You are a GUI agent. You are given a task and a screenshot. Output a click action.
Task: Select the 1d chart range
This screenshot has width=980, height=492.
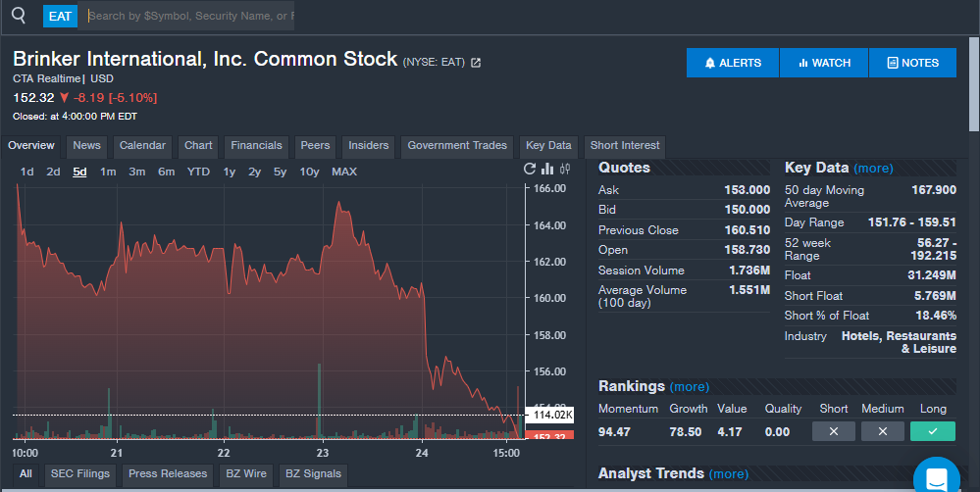(x=26, y=172)
